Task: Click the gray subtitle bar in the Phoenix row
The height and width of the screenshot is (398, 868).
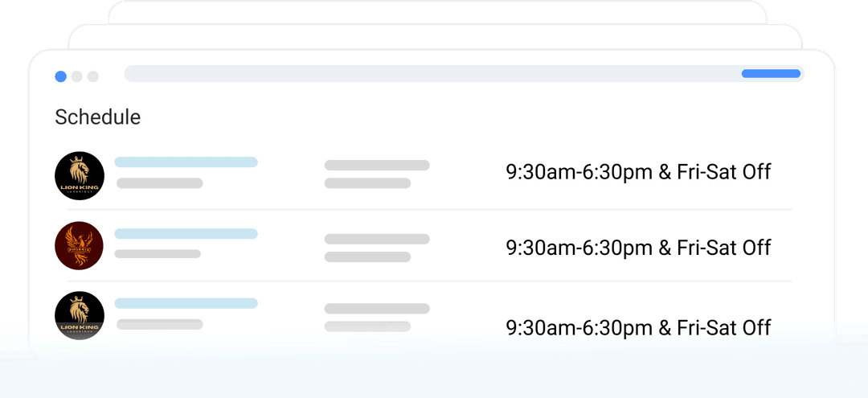Action: [158, 254]
